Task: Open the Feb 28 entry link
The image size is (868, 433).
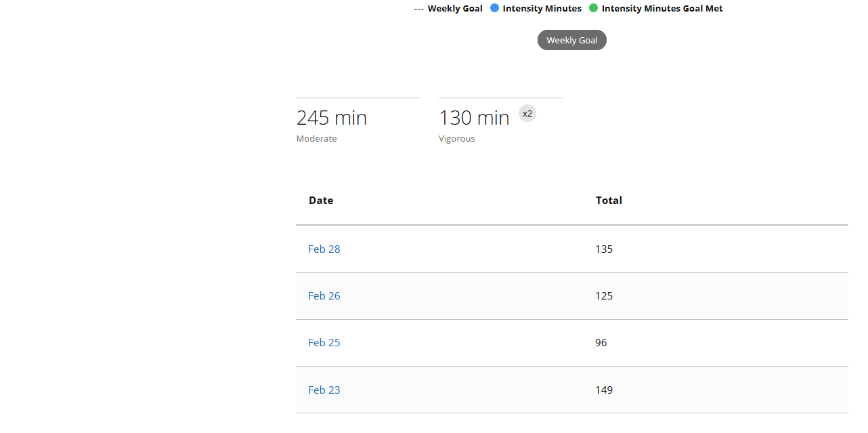Action: pos(324,249)
